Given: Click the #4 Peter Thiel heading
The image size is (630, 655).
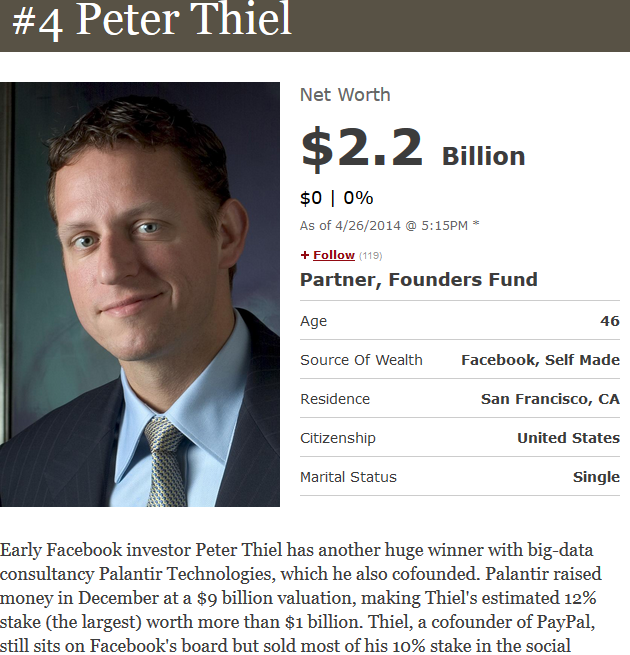Looking at the screenshot, I should pyautogui.click(x=152, y=20).
